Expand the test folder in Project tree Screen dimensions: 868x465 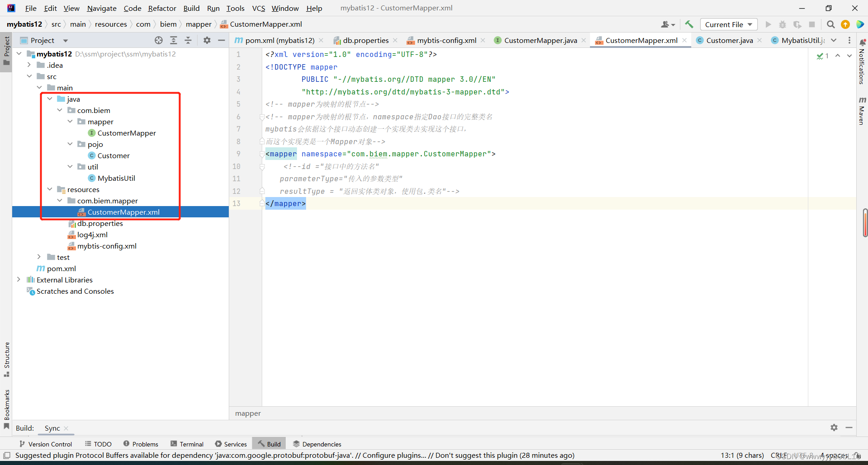(40, 257)
